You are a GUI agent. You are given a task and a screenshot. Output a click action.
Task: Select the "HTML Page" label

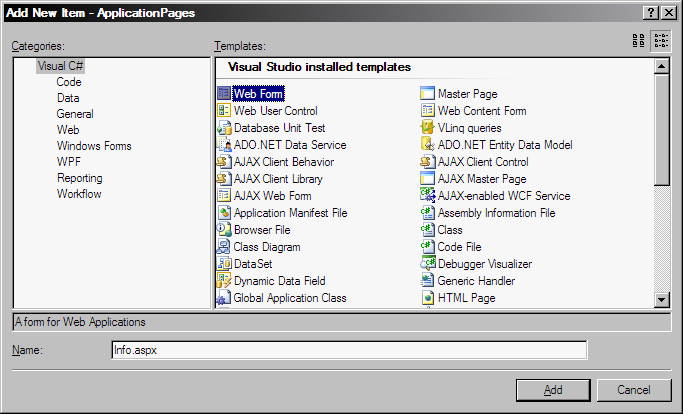(x=467, y=298)
